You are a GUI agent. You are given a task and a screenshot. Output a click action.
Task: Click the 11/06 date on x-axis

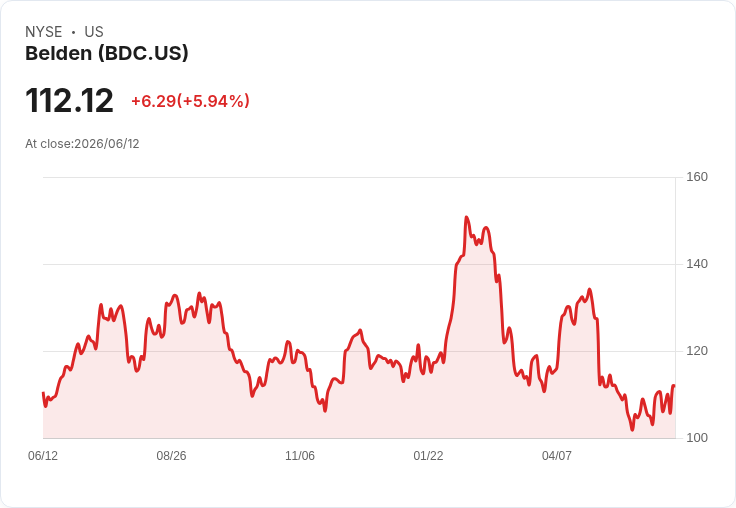pos(300,455)
